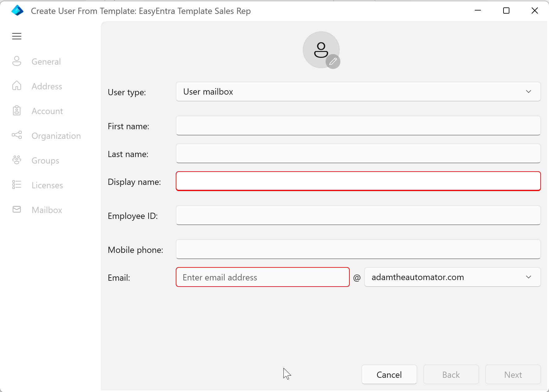This screenshot has width=549, height=392.
Task: Open the User type dropdown
Action: click(x=358, y=92)
